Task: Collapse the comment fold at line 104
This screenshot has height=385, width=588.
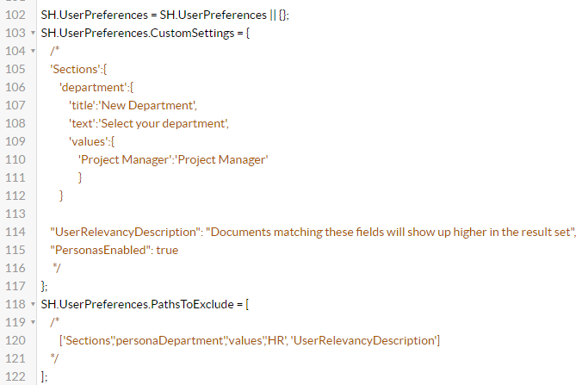Action: [32, 52]
